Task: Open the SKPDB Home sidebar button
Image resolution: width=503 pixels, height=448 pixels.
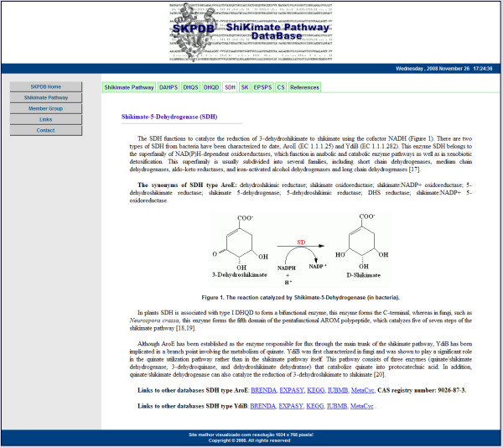Action: 46,86
